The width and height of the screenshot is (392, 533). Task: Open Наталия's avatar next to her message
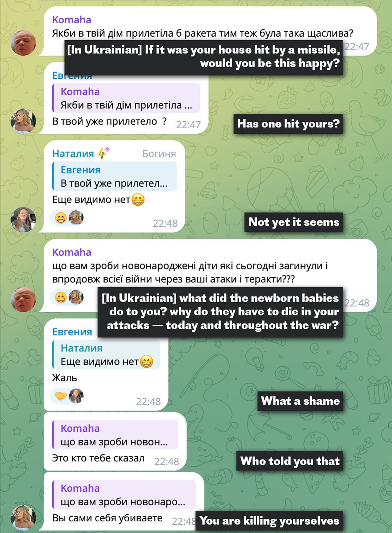pyautogui.click(x=23, y=220)
